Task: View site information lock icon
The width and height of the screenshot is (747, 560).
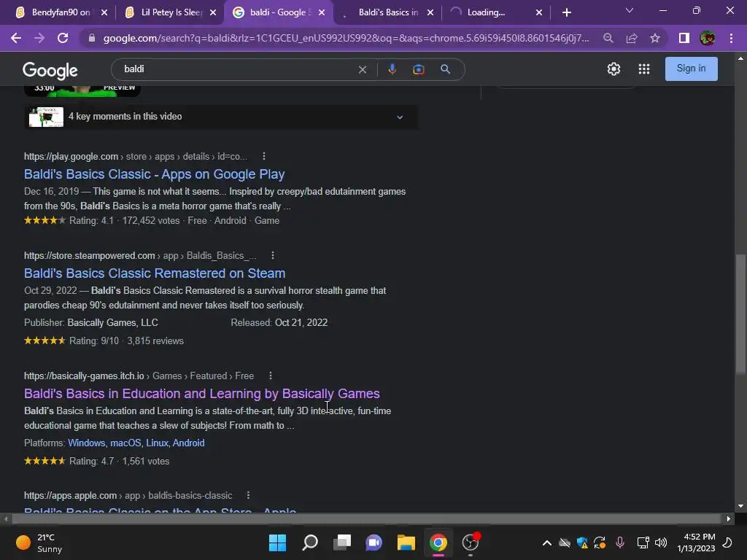Action: tap(92, 38)
